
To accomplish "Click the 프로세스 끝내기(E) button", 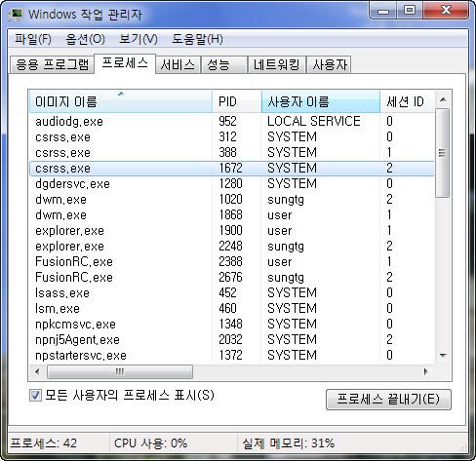I will pyautogui.click(x=388, y=400).
